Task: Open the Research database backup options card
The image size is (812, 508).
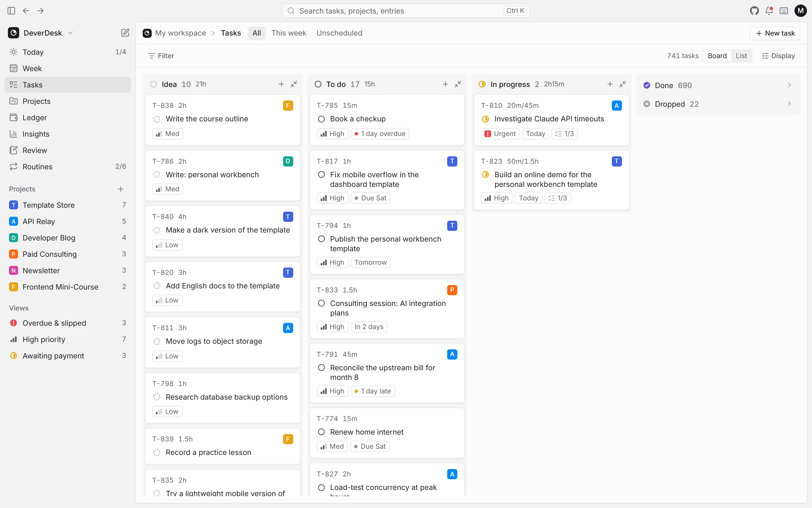Action: [222, 398]
